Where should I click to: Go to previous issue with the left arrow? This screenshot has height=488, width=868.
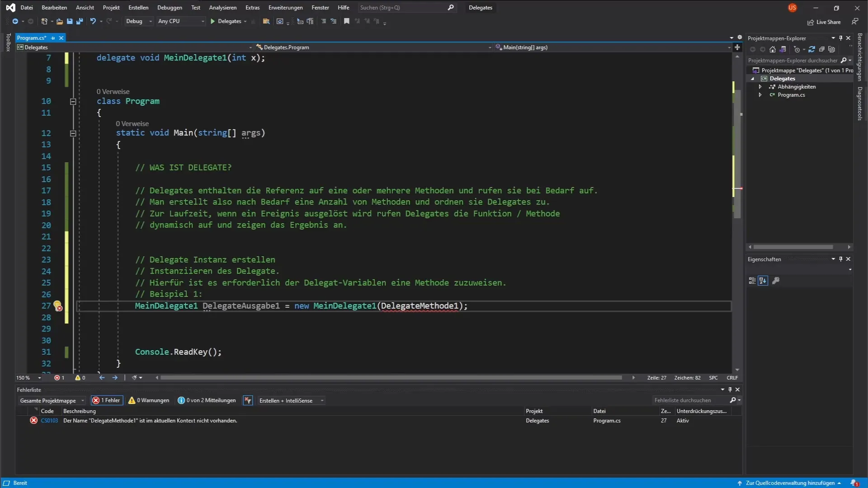[x=102, y=378]
